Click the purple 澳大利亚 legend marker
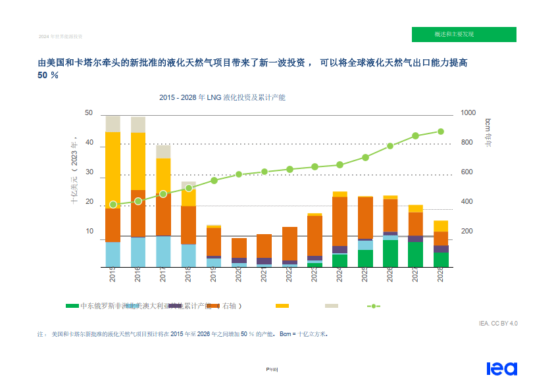The width and height of the screenshot is (554, 392). [x=174, y=305]
